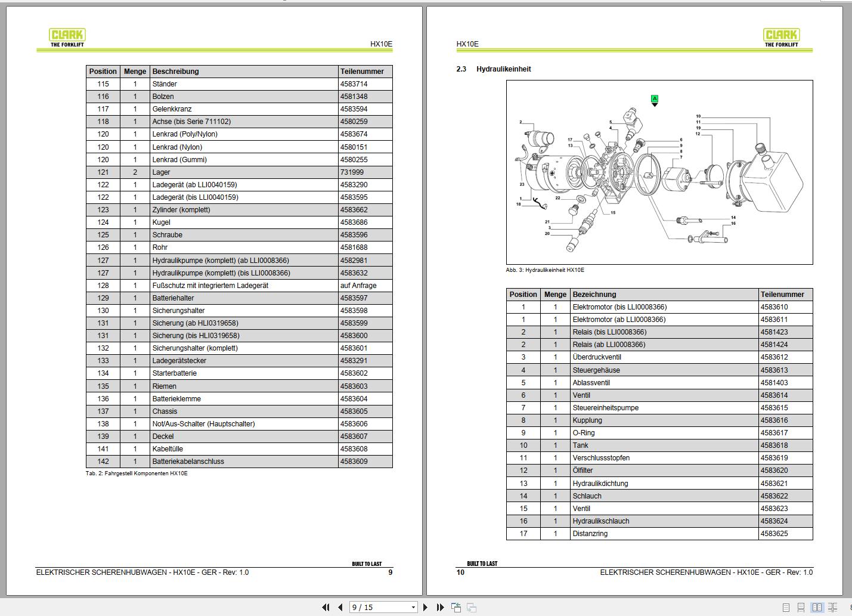Click part number 731999 for Lager

pyautogui.click(x=352, y=172)
